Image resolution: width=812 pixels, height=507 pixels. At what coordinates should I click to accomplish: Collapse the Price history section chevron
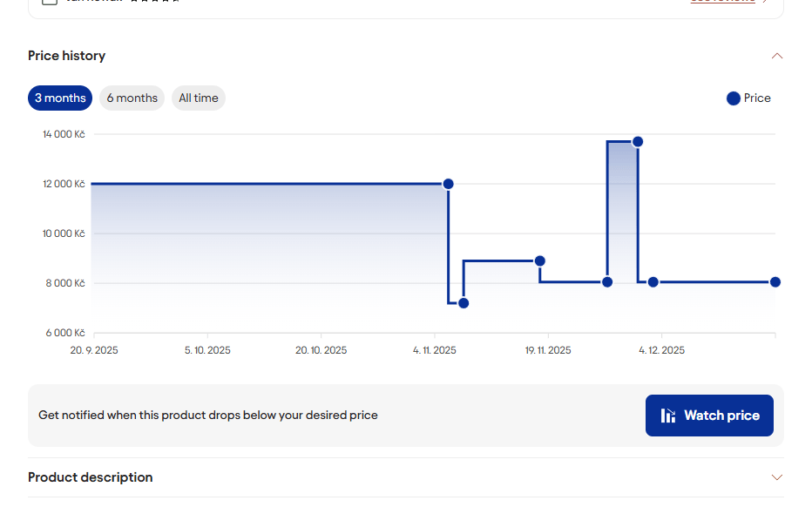click(777, 56)
